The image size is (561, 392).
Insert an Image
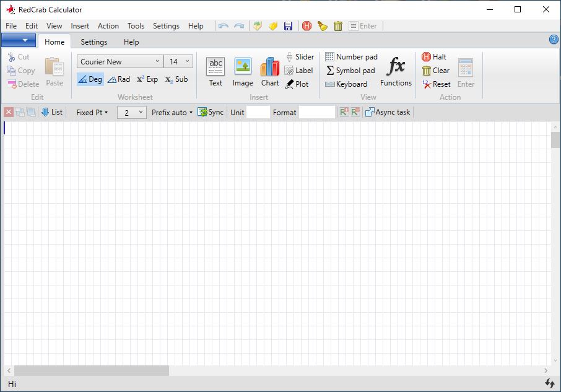coord(243,72)
